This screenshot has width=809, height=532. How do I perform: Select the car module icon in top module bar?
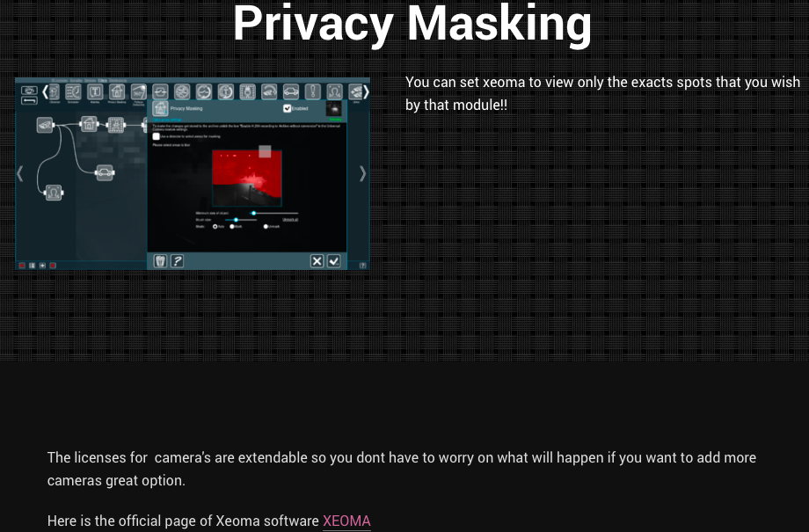click(x=291, y=91)
